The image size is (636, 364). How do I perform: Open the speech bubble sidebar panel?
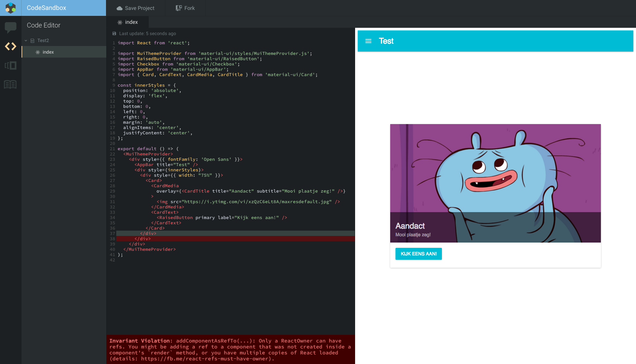point(11,27)
